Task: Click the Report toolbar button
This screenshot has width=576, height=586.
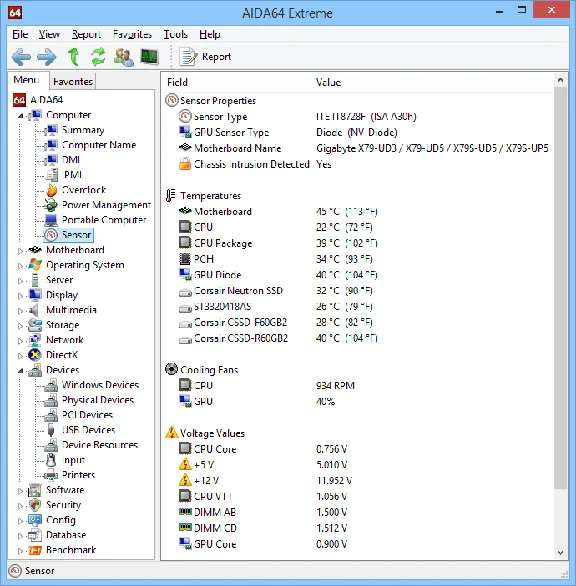Action: 206,57
